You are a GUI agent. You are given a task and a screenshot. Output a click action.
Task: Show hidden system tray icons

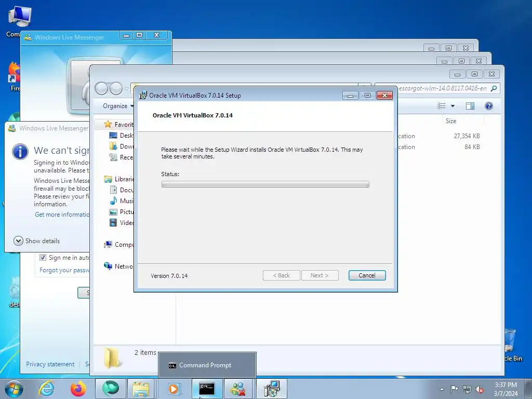coord(442,389)
